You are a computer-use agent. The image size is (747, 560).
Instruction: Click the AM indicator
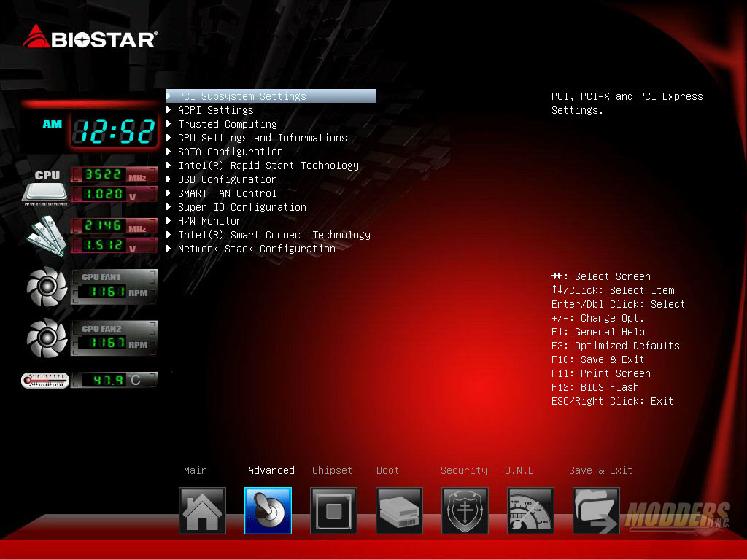(x=52, y=124)
